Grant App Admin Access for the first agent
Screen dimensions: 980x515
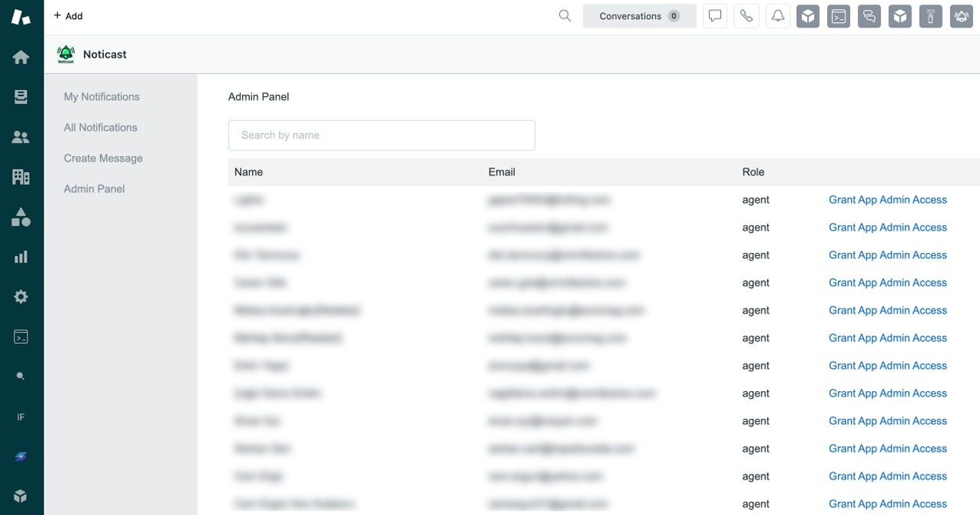click(x=888, y=199)
